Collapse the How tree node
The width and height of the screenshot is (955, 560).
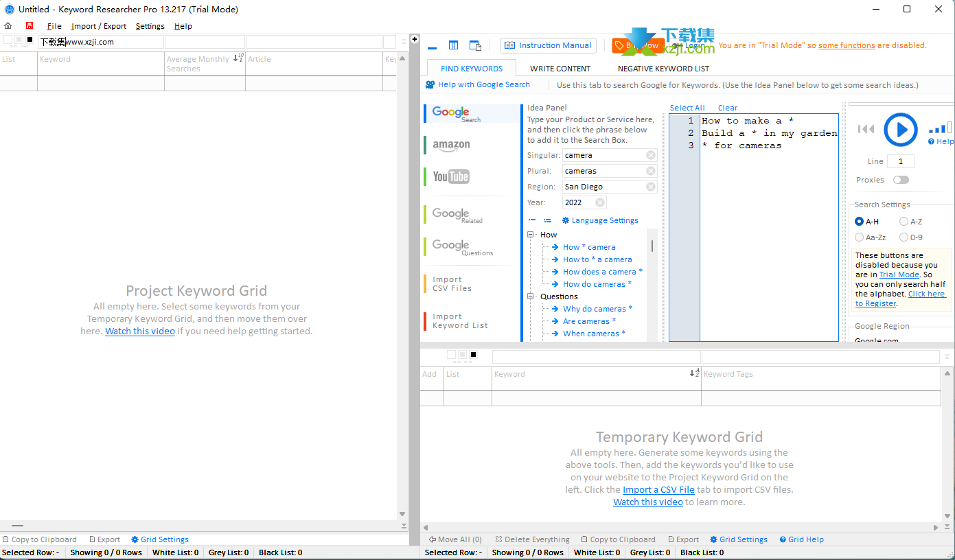pyautogui.click(x=531, y=235)
